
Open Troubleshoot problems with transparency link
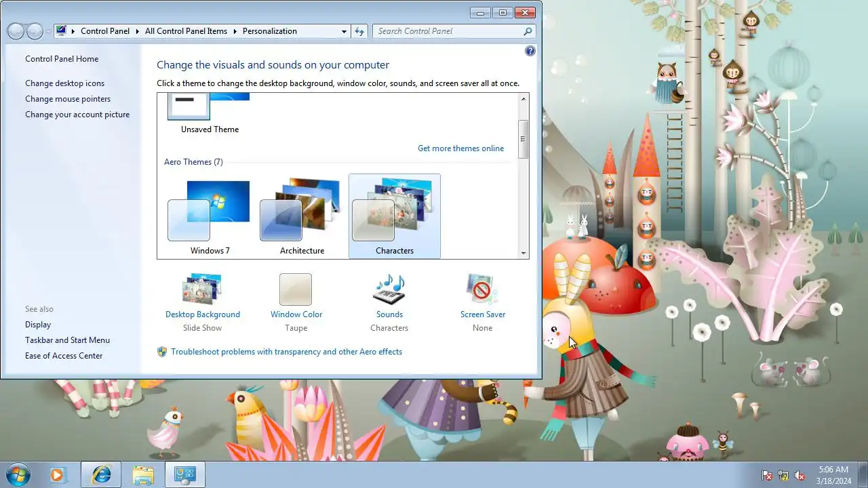tap(286, 352)
